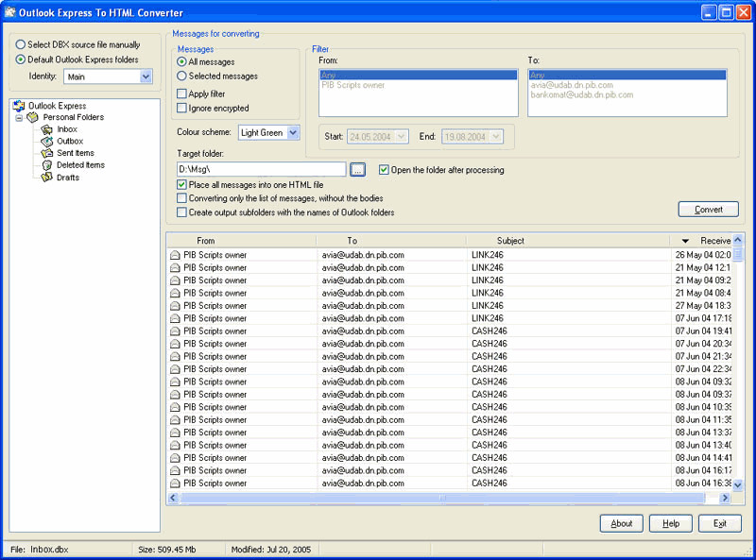Select Any in the To filter list
This screenshot has height=560, width=756.
click(627, 76)
